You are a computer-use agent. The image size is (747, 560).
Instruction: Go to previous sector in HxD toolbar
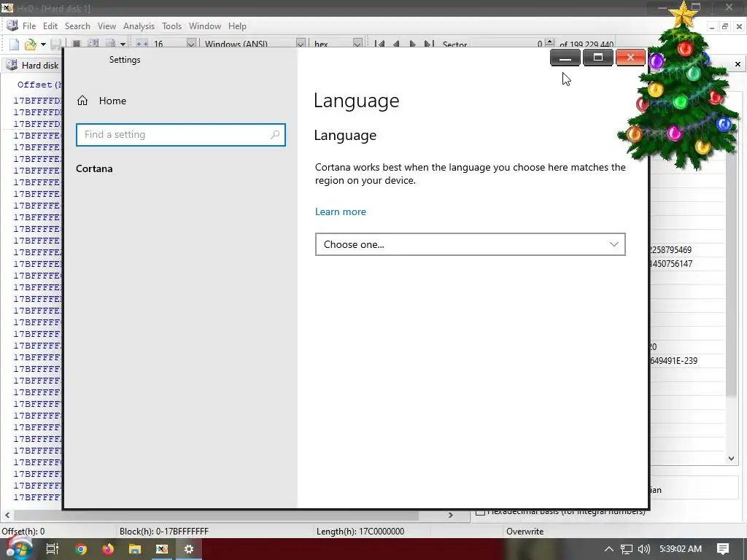(x=396, y=44)
